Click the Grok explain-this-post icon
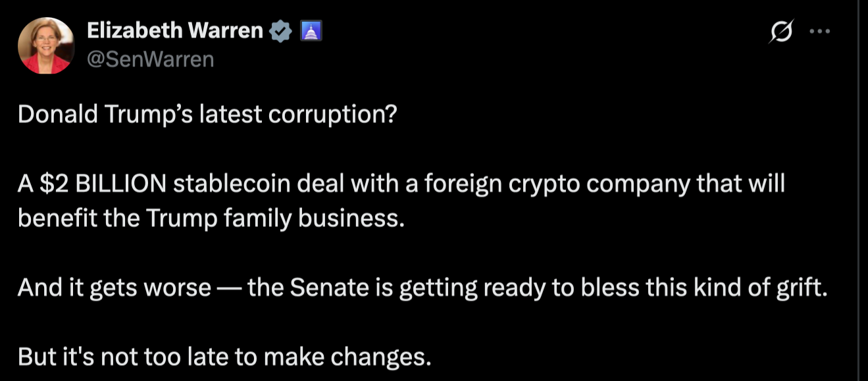The height and width of the screenshot is (381, 868). (781, 32)
